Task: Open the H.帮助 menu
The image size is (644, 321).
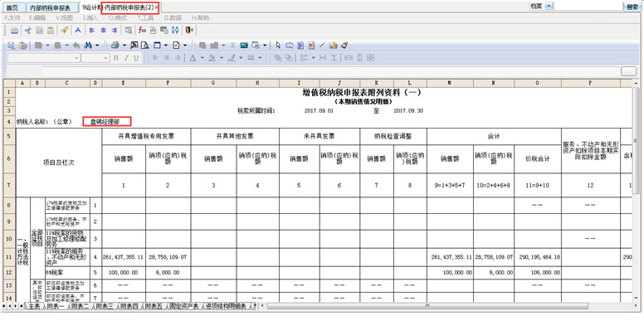Action: (x=201, y=18)
